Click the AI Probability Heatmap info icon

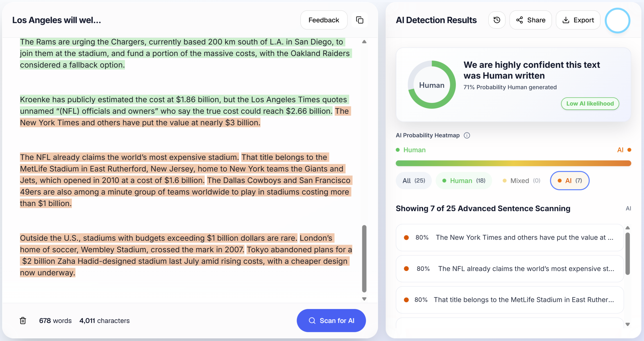coord(467,135)
